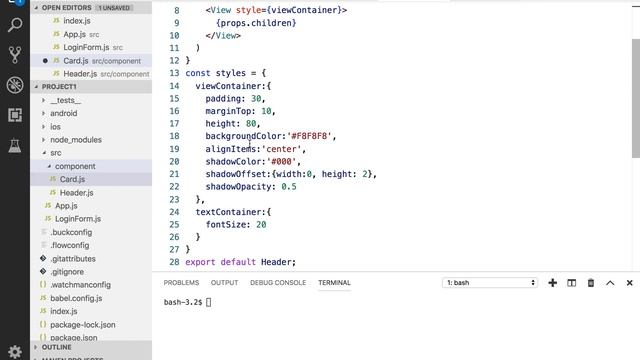Click the '#F8F8F8' backgroundColor value
The width and height of the screenshot is (640, 360).
pyautogui.click(x=309, y=136)
